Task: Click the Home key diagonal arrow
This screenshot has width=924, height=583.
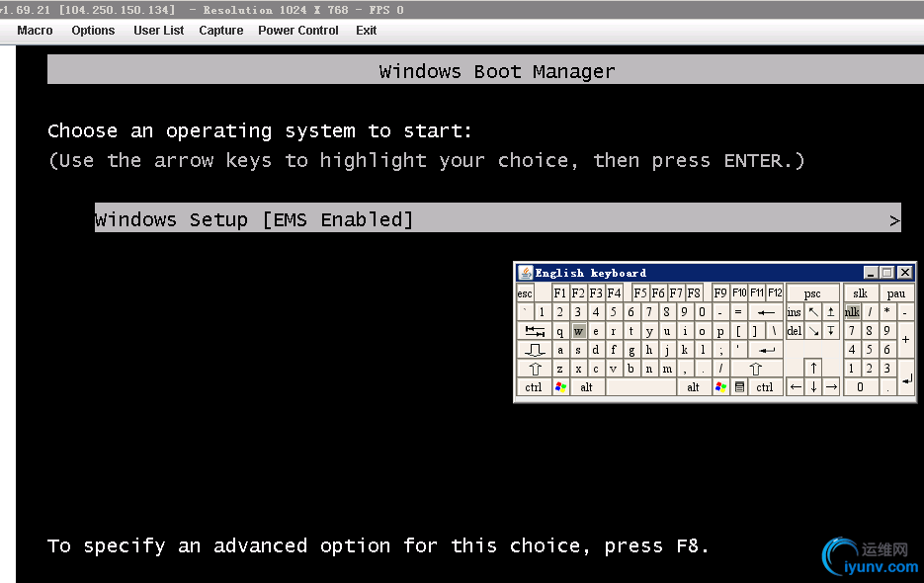Action: point(813,312)
